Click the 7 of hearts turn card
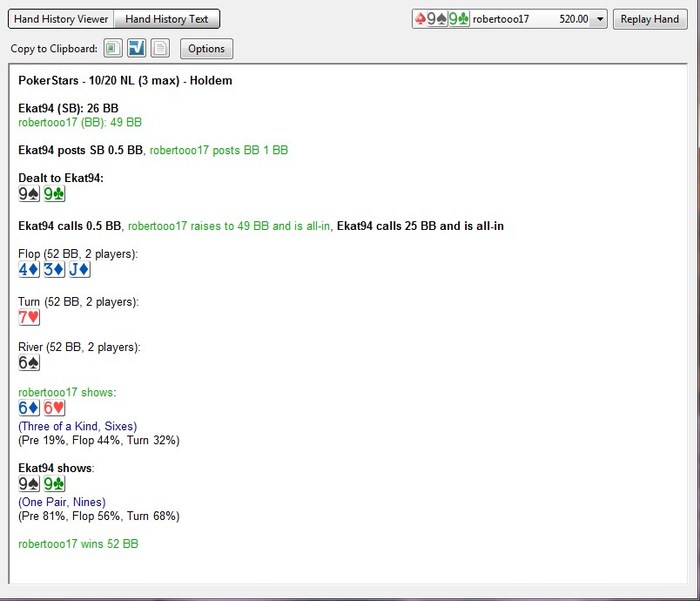 [29, 317]
